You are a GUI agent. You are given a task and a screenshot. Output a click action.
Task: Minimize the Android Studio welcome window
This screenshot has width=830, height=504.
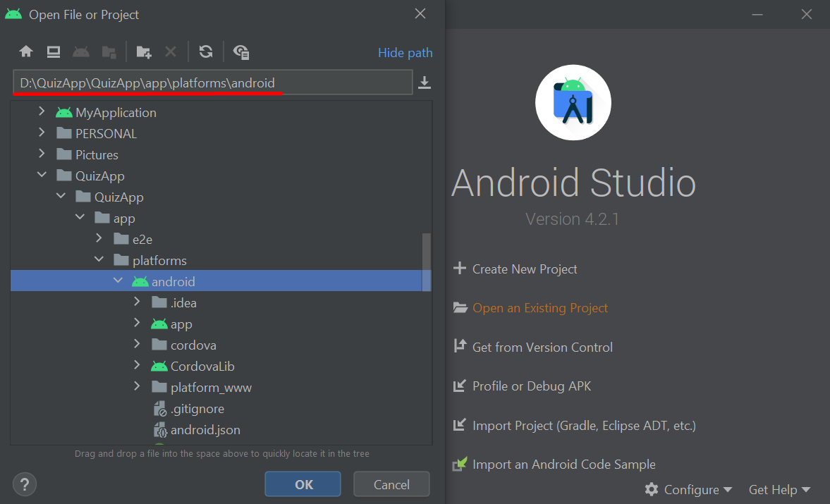pyautogui.click(x=757, y=14)
